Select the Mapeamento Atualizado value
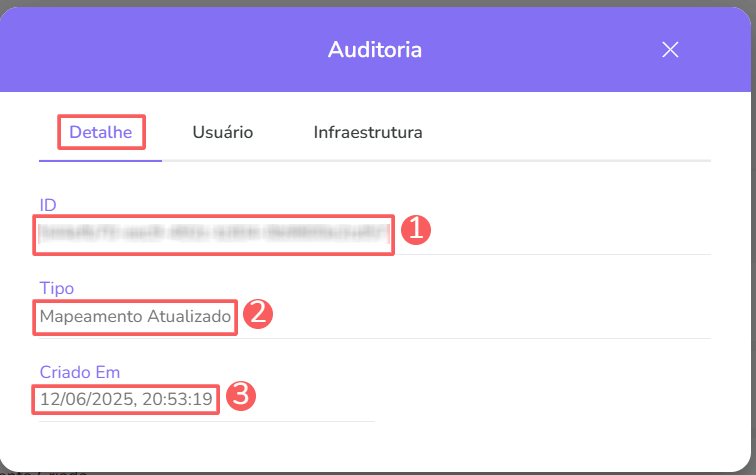 (136, 318)
